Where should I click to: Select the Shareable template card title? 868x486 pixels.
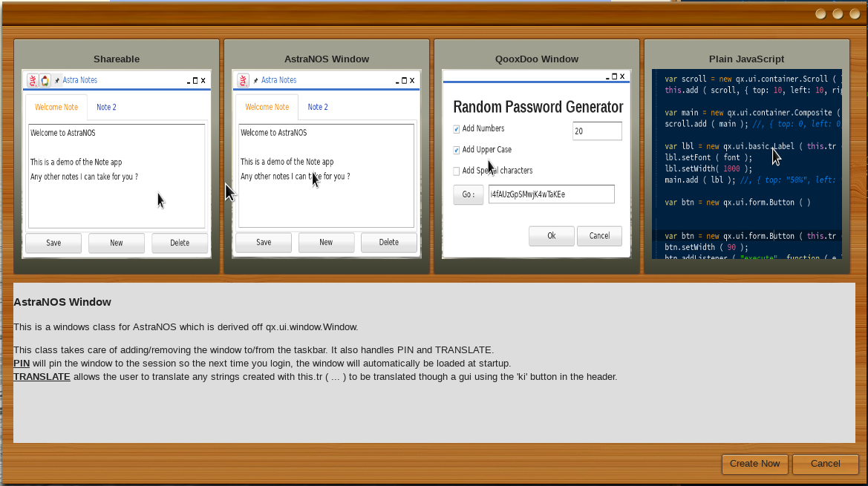coord(117,59)
